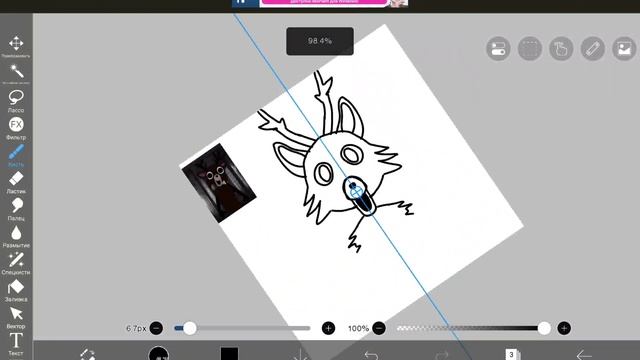Open the ruler tool button
This screenshot has width=640, height=360.
pos(593,49)
